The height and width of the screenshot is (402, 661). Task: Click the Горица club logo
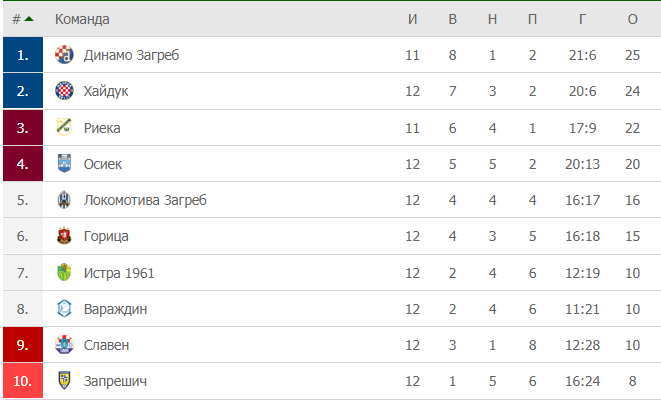coord(64,237)
